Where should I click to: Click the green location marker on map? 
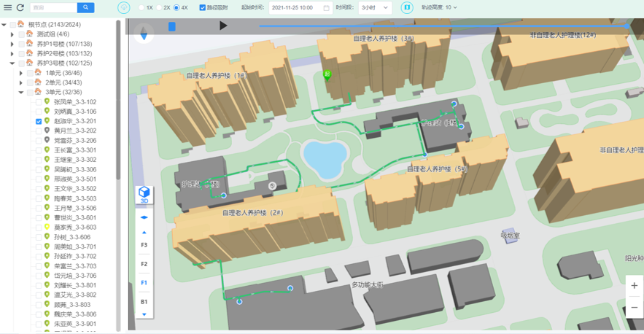(x=327, y=75)
